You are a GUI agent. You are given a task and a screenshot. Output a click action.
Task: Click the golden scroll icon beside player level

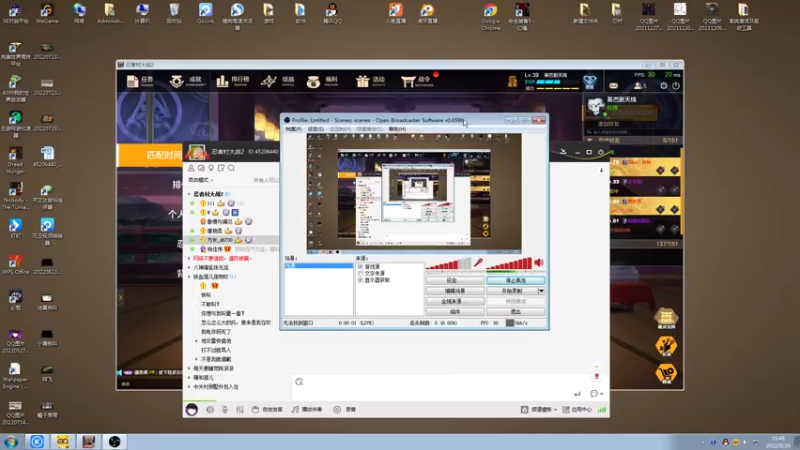[x=512, y=82]
